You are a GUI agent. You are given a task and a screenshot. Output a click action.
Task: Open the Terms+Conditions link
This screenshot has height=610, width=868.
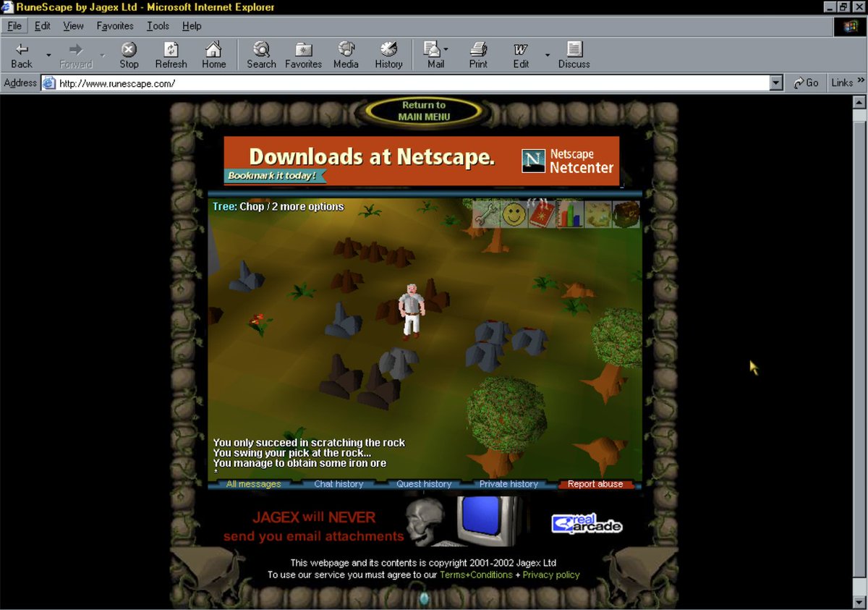[x=476, y=575]
